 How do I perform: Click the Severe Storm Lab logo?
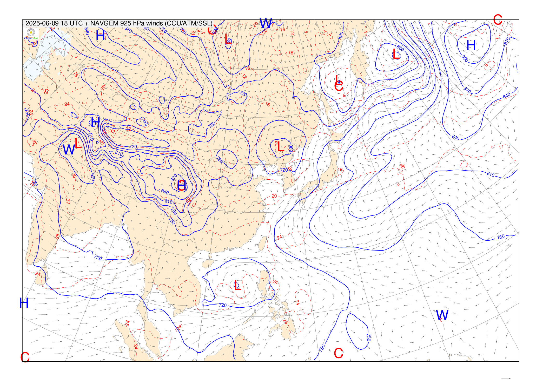(31, 34)
